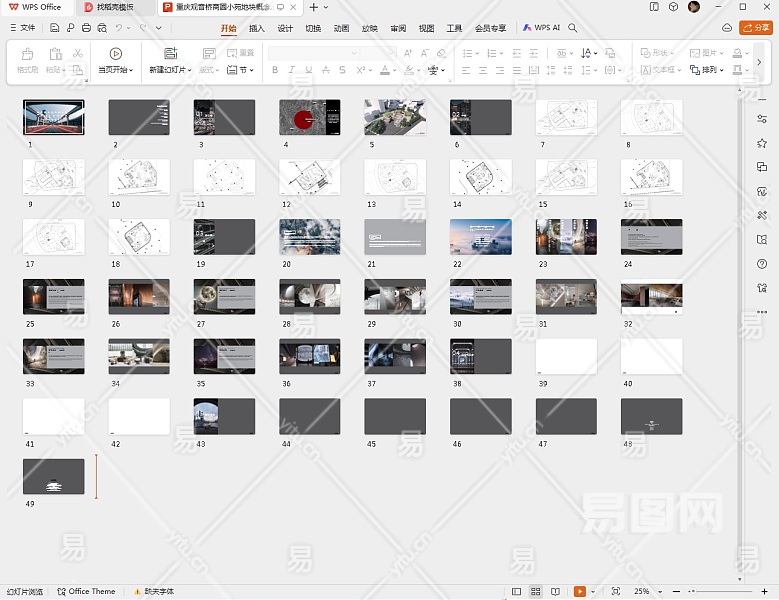
Task: Select slide 22 thumbnail
Action: (481, 237)
